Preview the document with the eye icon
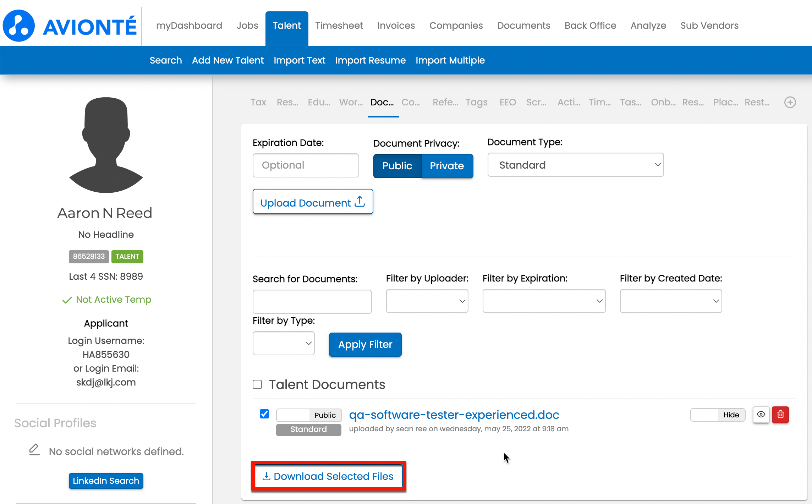The width and height of the screenshot is (812, 504). 761,415
